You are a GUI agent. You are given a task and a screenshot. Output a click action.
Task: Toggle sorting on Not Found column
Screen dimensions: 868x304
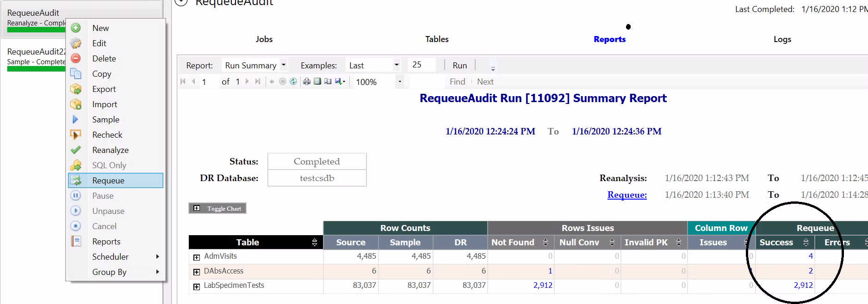pos(546,243)
